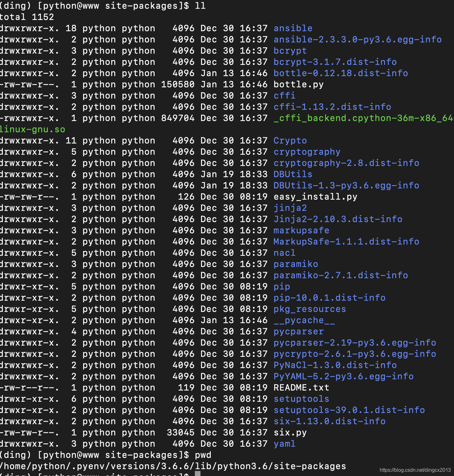Select MarkupSafe-1.1.1.dist-info entry

tap(346, 242)
